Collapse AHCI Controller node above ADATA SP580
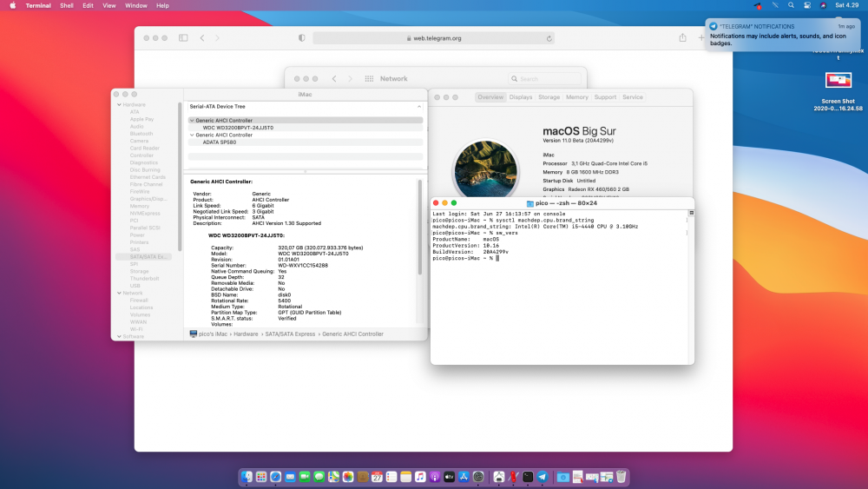This screenshot has width=868, height=489. click(192, 135)
